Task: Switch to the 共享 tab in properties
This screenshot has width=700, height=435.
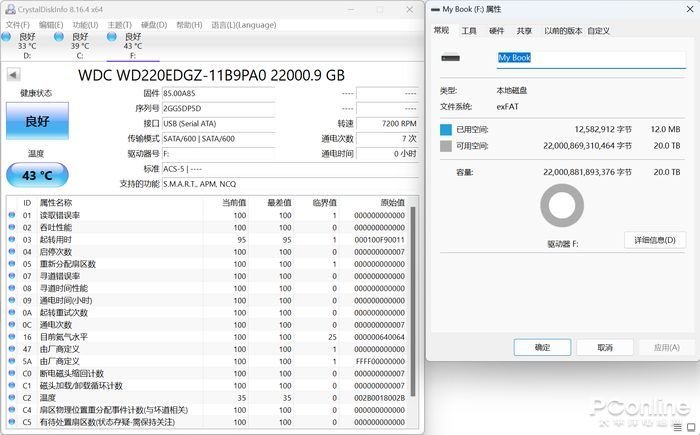Action: coord(524,31)
